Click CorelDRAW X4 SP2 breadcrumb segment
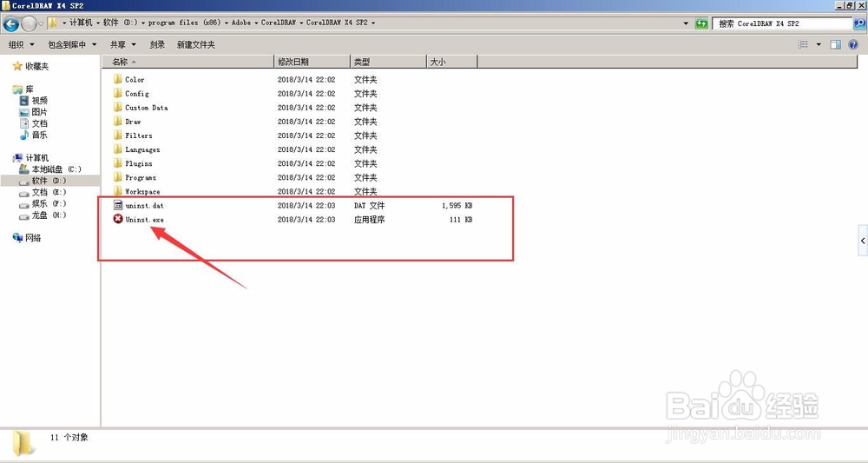This screenshot has height=463, width=868. [x=337, y=23]
